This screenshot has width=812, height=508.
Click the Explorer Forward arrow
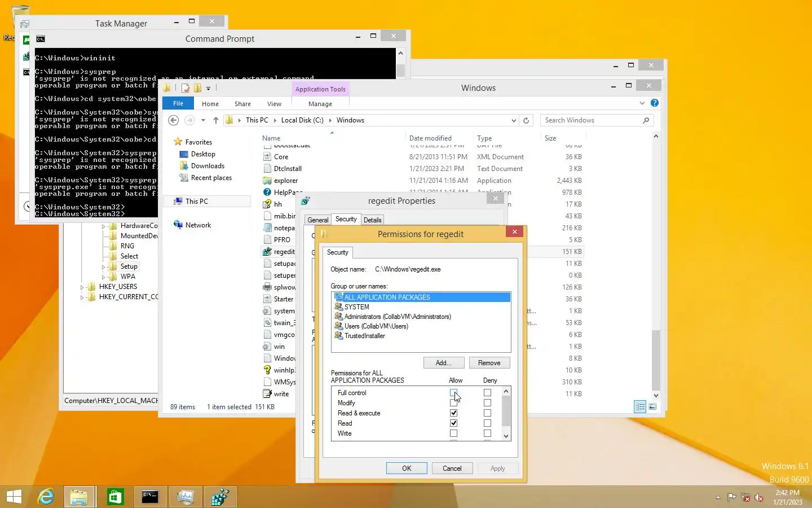click(x=189, y=120)
